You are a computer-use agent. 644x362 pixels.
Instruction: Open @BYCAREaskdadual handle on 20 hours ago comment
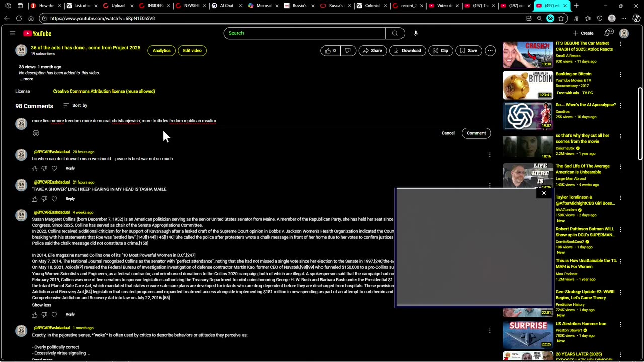pyautogui.click(x=52, y=152)
